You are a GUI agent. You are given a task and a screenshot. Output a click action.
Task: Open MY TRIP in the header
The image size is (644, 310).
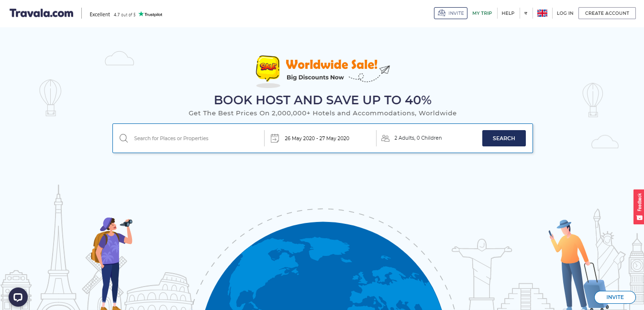pos(482,13)
